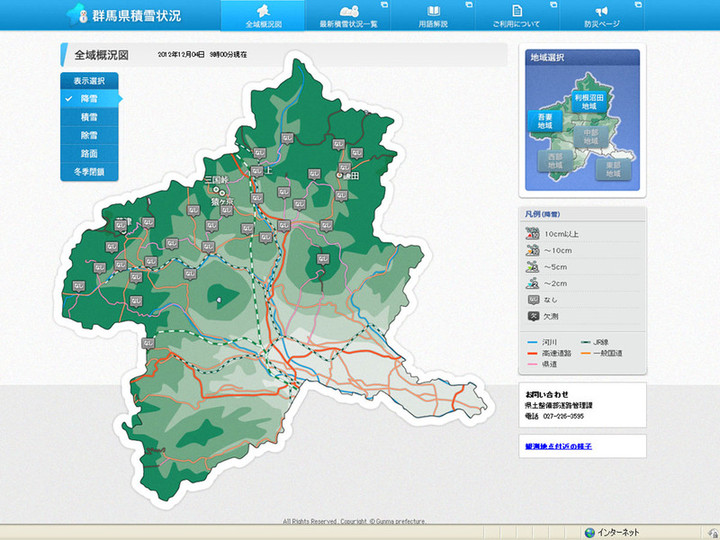Click the 欠測 legend icon
Viewport: 720px width, 540px height.
533,316
